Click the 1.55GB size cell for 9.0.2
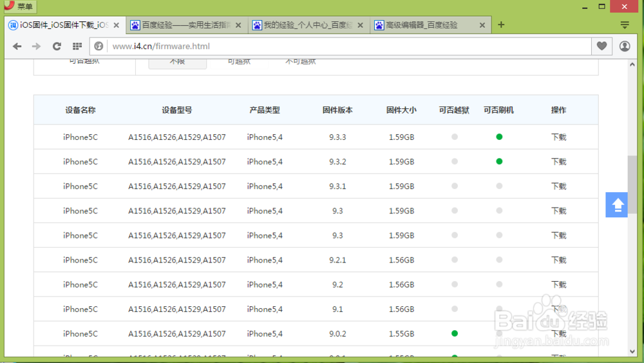This screenshot has height=363, width=644. coord(401,334)
